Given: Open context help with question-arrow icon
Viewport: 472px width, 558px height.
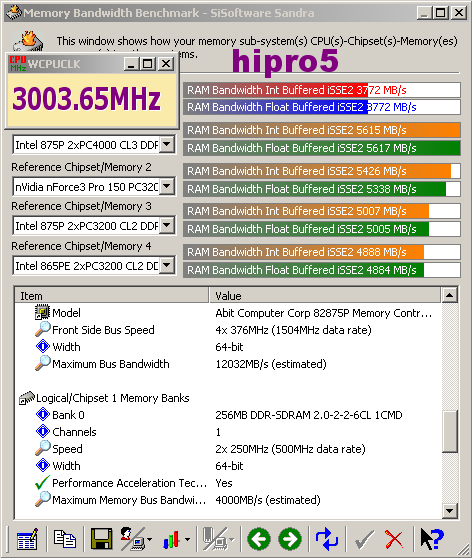Looking at the screenshot, I should [432, 539].
